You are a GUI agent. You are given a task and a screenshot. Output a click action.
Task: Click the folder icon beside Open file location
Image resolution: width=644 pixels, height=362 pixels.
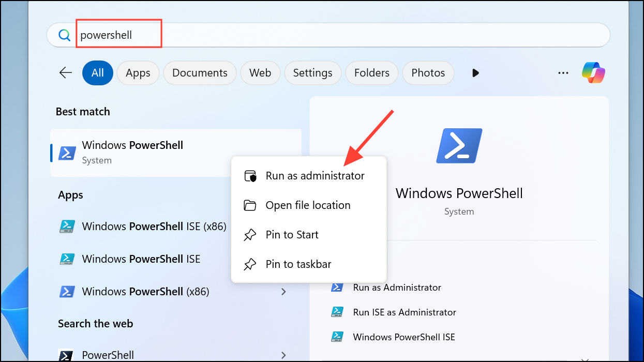pyautogui.click(x=250, y=205)
